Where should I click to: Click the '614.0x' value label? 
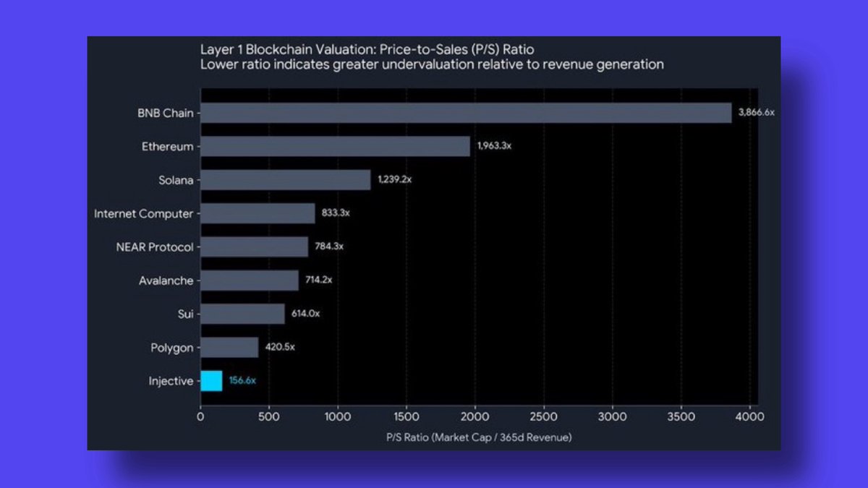305,314
